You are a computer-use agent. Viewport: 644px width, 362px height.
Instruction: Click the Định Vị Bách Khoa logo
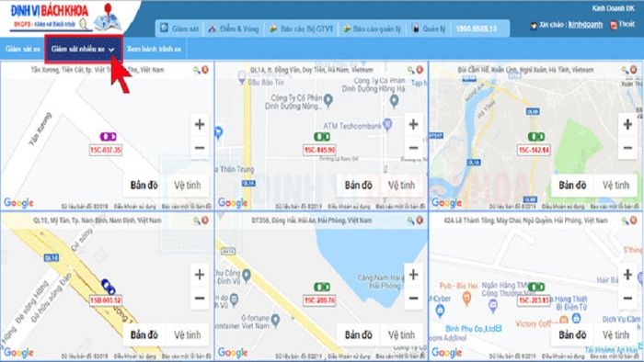[x=65, y=17]
